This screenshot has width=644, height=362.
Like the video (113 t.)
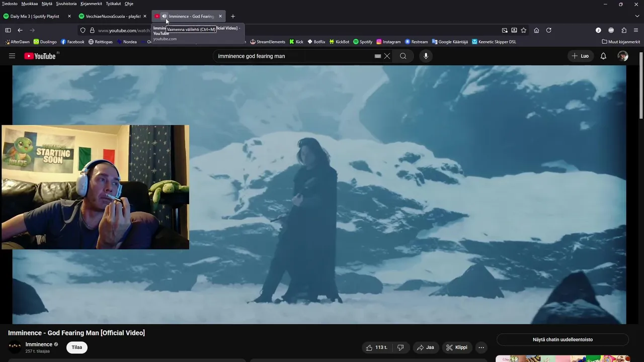pyautogui.click(x=377, y=347)
